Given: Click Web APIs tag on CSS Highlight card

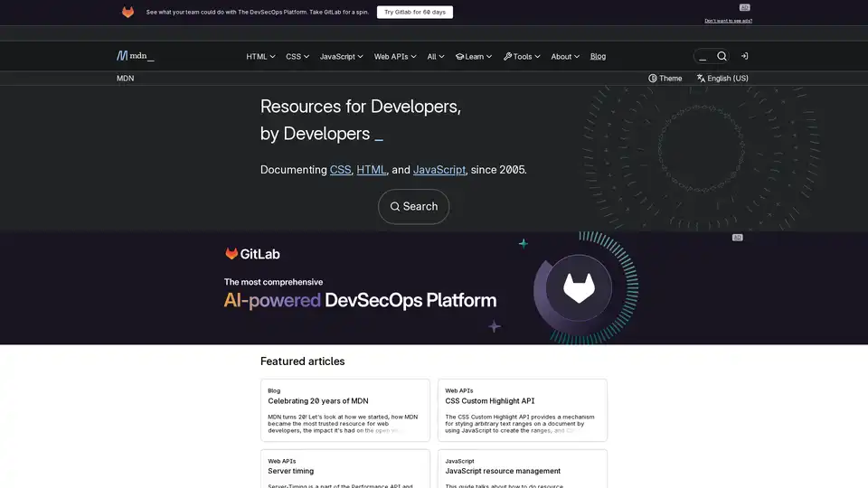Looking at the screenshot, I should click(x=459, y=390).
